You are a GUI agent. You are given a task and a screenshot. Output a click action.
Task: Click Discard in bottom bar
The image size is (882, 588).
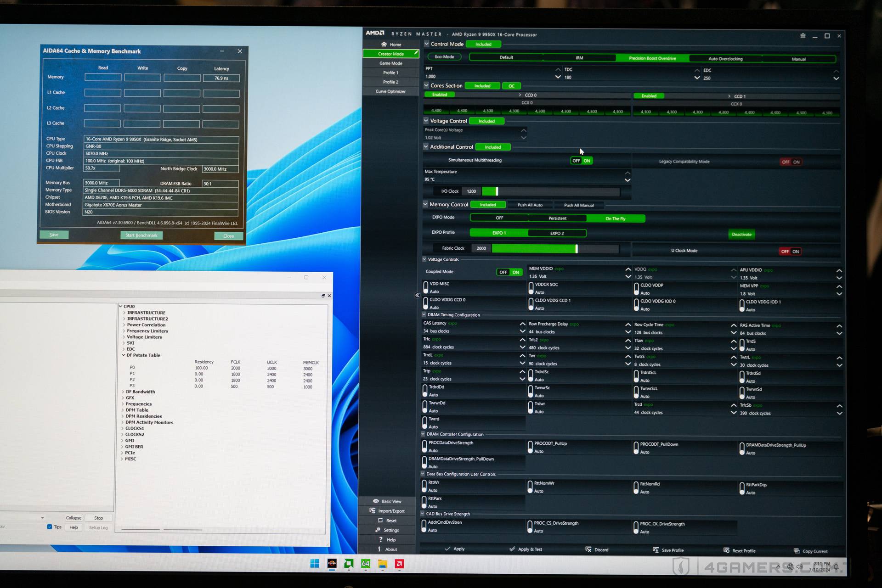click(597, 550)
